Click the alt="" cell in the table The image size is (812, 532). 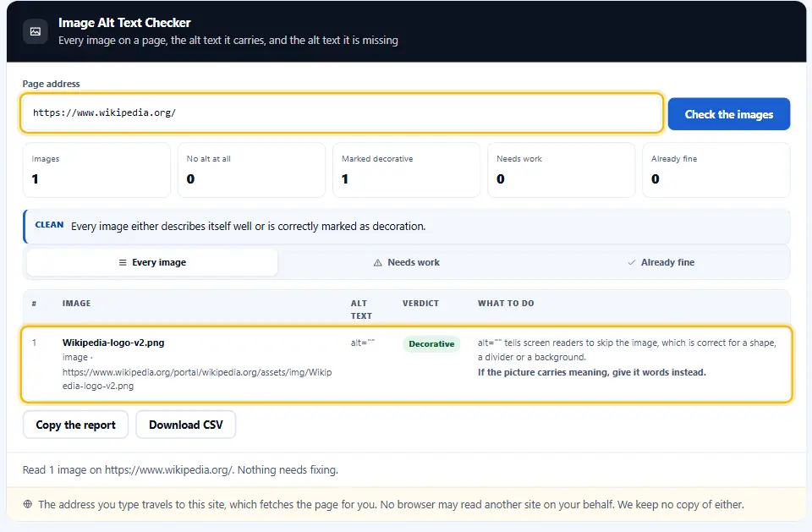(x=363, y=343)
